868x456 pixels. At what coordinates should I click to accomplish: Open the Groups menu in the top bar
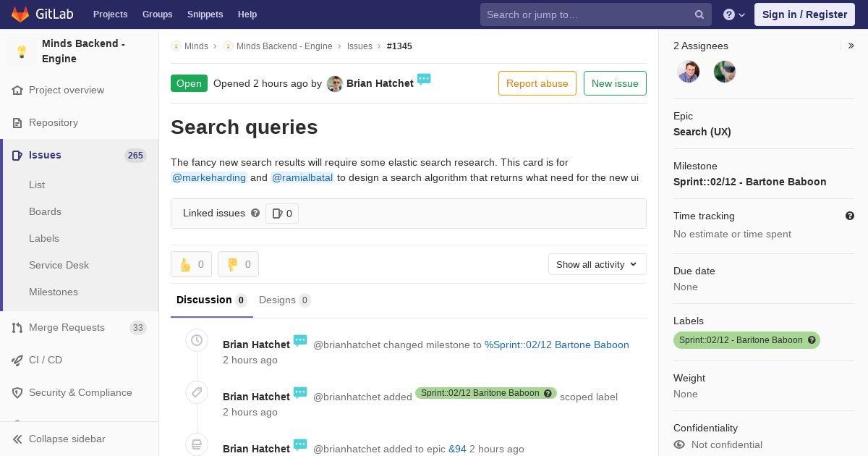(x=157, y=14)
